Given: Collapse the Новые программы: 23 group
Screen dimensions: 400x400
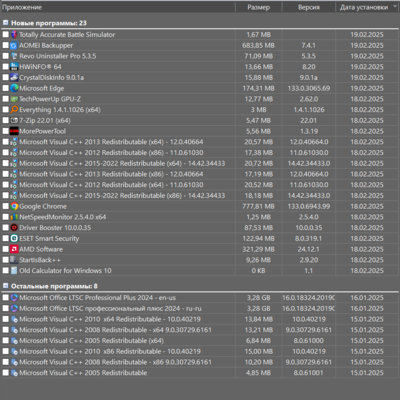Looking at the screenshot, I should point(5,23).
